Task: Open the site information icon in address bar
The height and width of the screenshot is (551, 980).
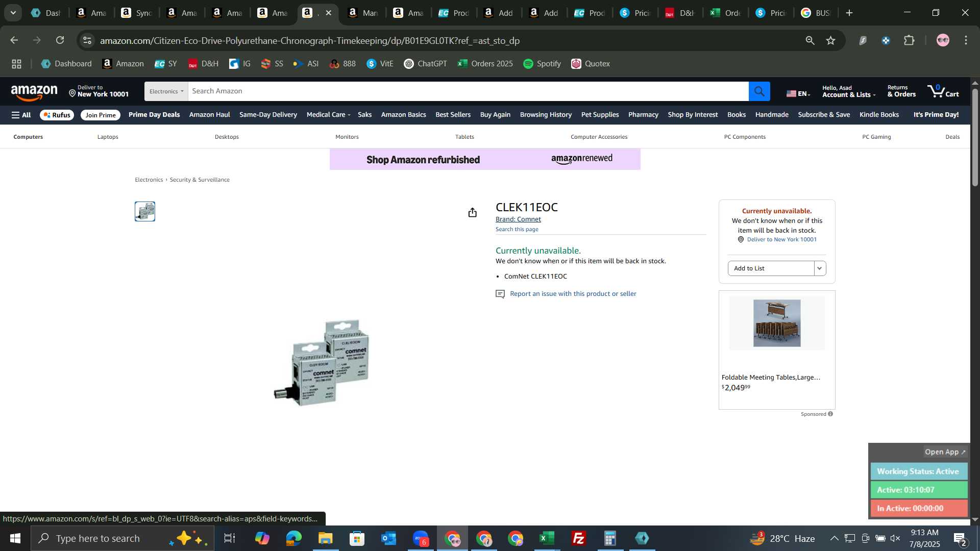Action: pyautogui.click(x=87, y=40)
